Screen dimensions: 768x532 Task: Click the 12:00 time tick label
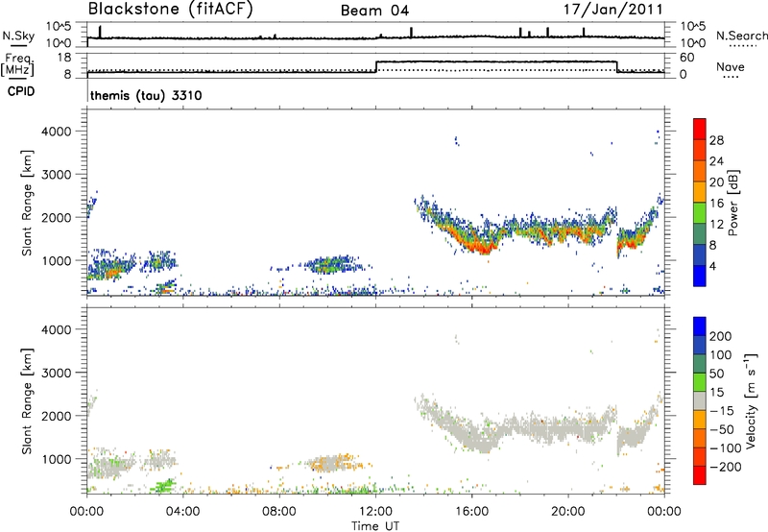375,512
